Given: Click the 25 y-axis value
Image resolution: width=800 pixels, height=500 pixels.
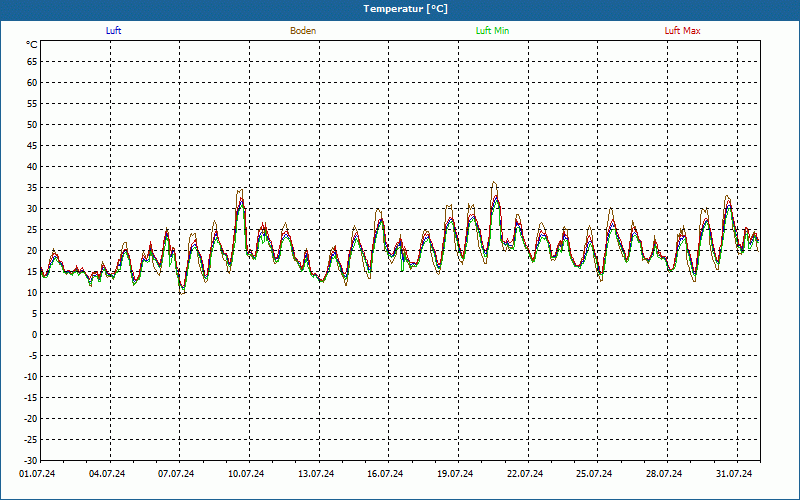Looking at the screenshot, I should pyautogui.click(x=32, y=230).
